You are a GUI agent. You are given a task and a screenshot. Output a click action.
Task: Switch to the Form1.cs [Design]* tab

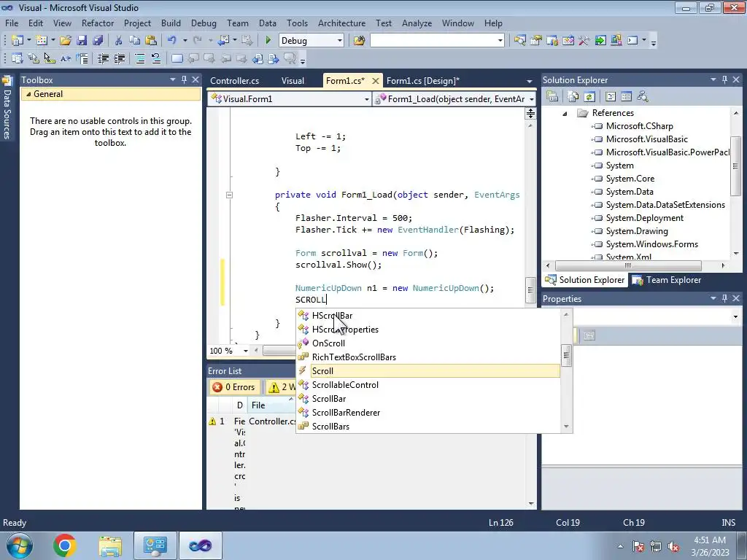tap(423, 80)
